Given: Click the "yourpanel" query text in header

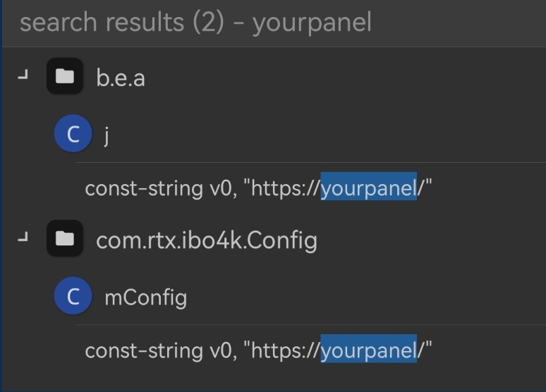Looking at the screenshot, I should pyautogui.click(x=312, y=23).
